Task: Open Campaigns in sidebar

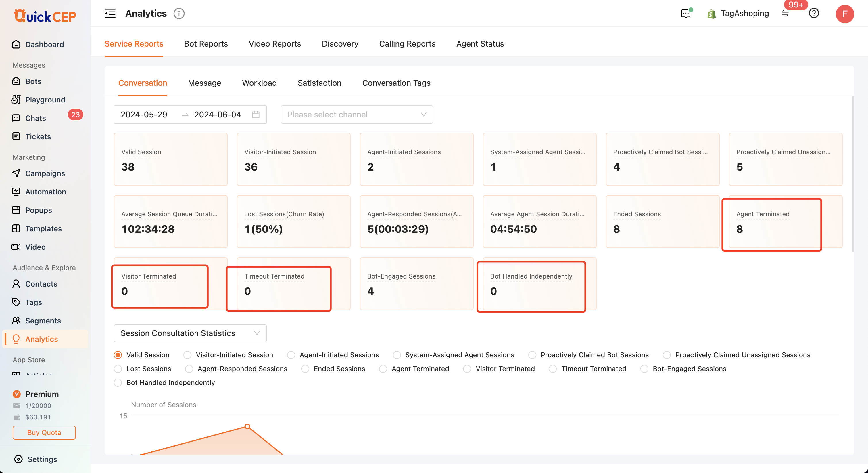Action: click(45, 173)
